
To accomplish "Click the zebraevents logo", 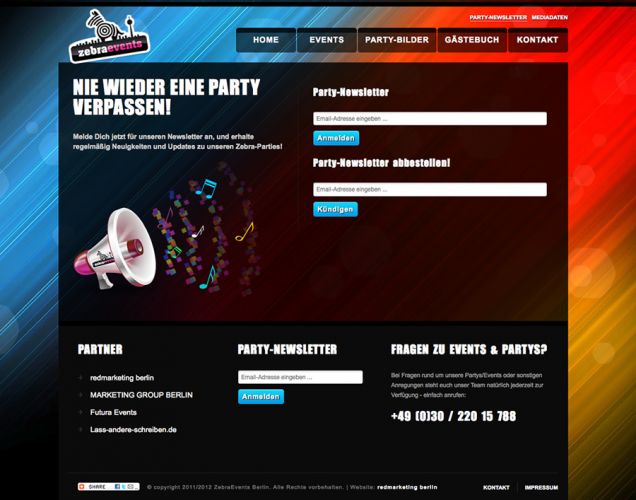I will (x=110, y=36).
